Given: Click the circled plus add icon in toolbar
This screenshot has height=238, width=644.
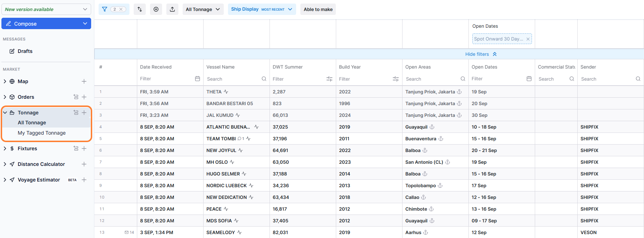Looking at the screenshot, I should (156, 9).
